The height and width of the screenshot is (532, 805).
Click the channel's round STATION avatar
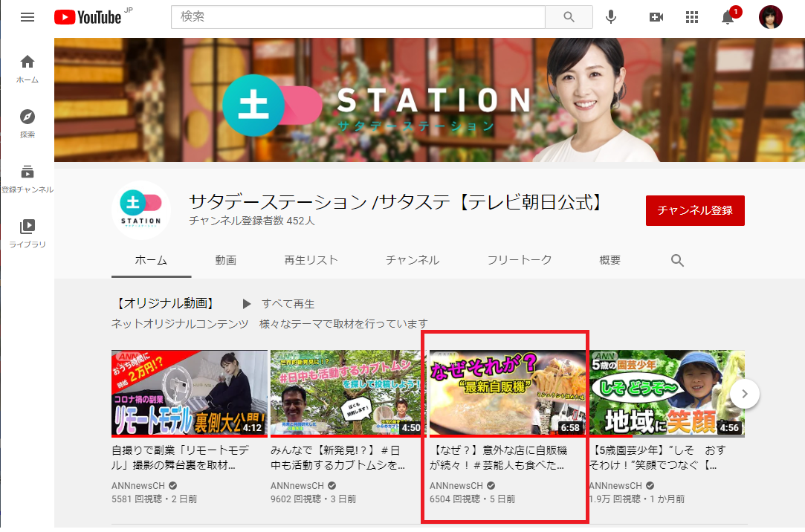click(x=141, y=210)
